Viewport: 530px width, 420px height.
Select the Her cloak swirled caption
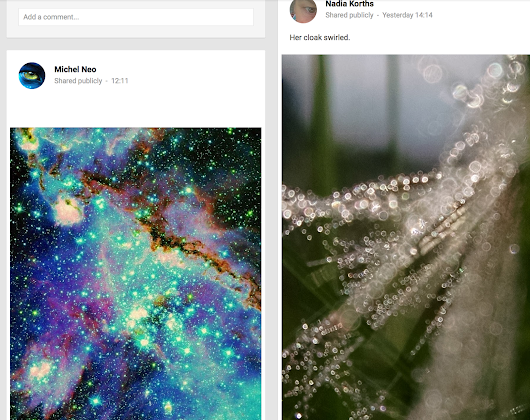point(320,38)
